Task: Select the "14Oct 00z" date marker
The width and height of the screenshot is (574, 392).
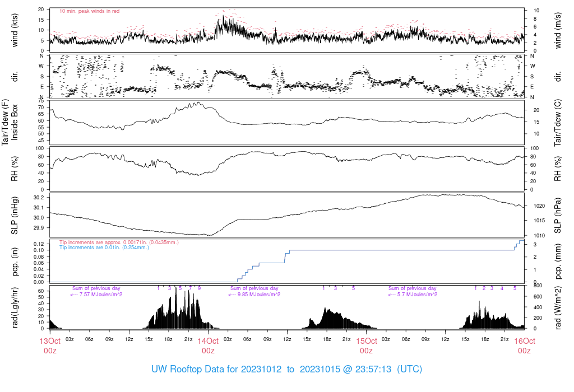Action: pos(208,346)
